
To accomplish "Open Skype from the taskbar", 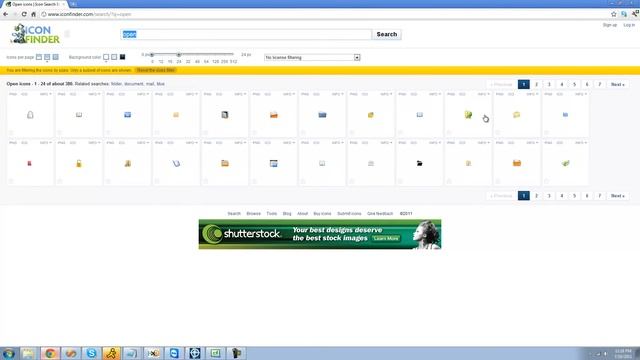I will point(91,353).
